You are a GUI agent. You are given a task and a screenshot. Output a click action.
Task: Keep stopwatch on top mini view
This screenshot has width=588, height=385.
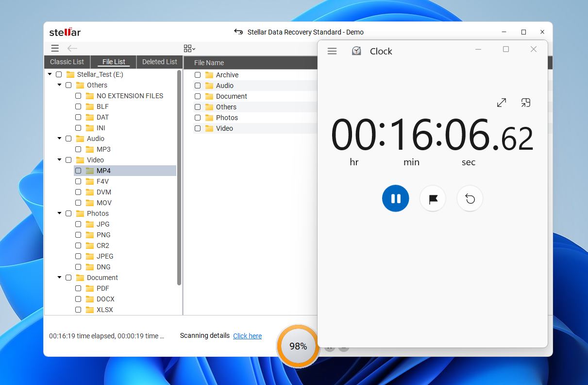click(525, 103)
